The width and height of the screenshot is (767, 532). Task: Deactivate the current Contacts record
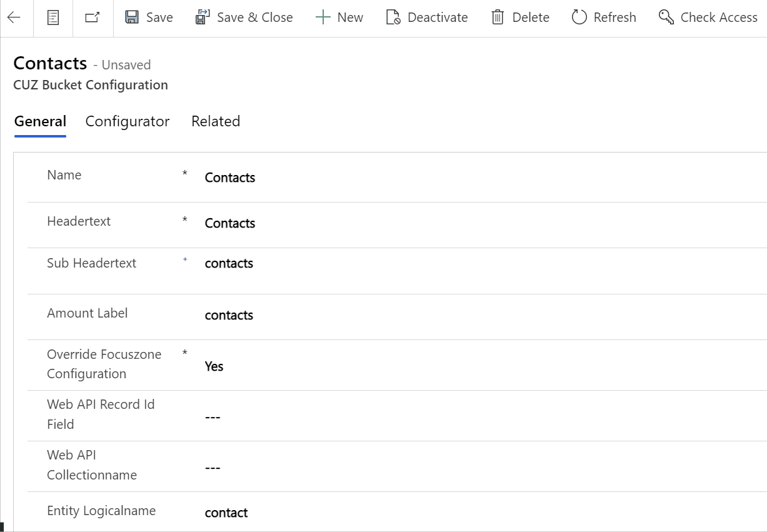pyautogui.click(x=427, y=17)
